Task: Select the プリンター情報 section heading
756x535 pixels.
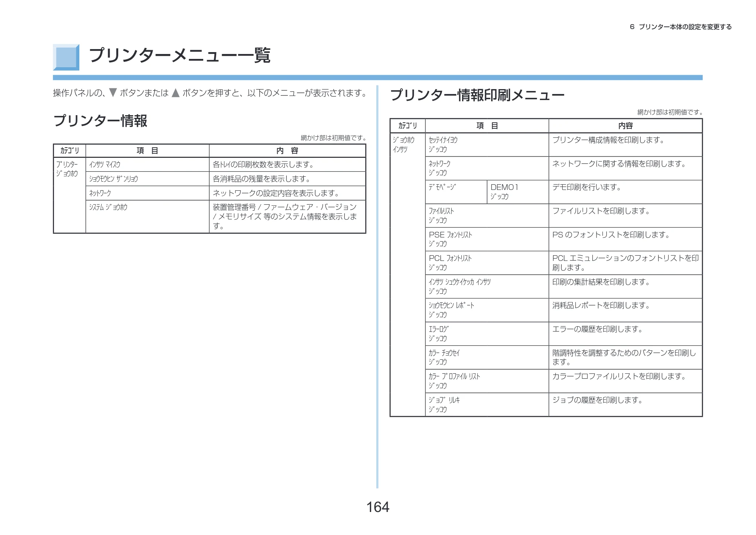Action: (x=100, y=121)
